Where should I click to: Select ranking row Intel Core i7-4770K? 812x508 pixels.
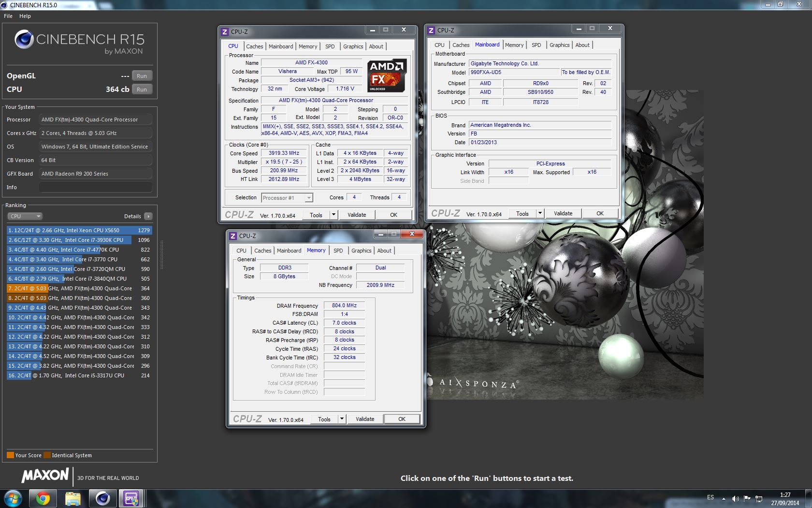(x=79, y=250)
